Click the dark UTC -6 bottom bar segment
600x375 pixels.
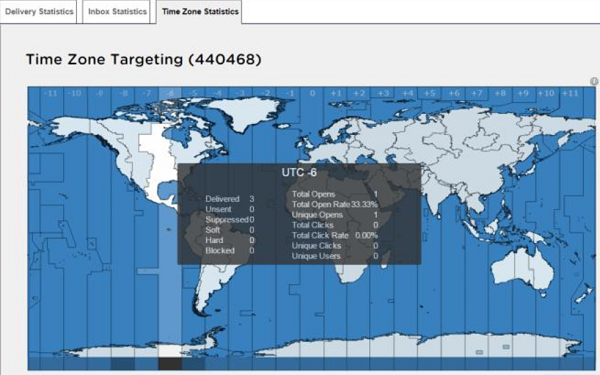(x=170, y=364)
